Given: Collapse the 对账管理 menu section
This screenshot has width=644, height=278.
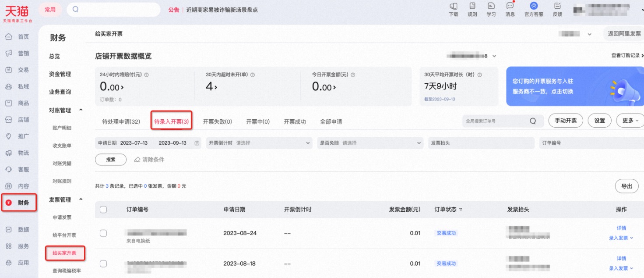Looking at the screenshot, I should (x=81, y=110).
